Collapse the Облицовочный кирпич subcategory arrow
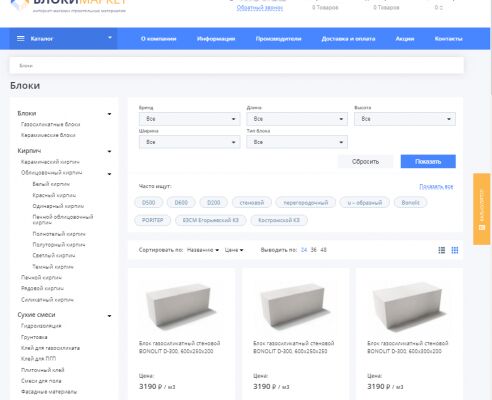This screenshot has height=400, width=492. click(109, 174)
